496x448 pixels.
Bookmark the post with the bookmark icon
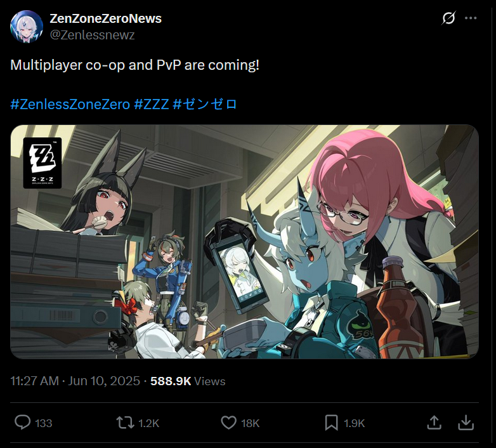331,423
